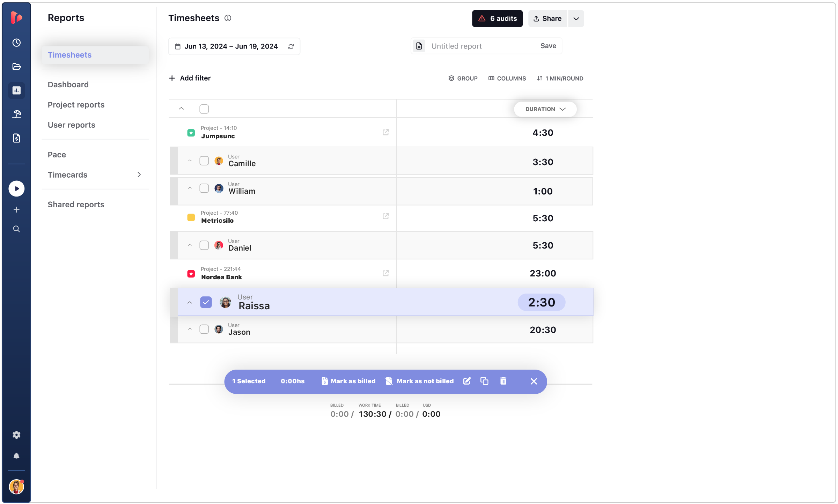Open Project reports in the sidebar
This screenshot has width=838, height=504.
(x=76, y=105)
